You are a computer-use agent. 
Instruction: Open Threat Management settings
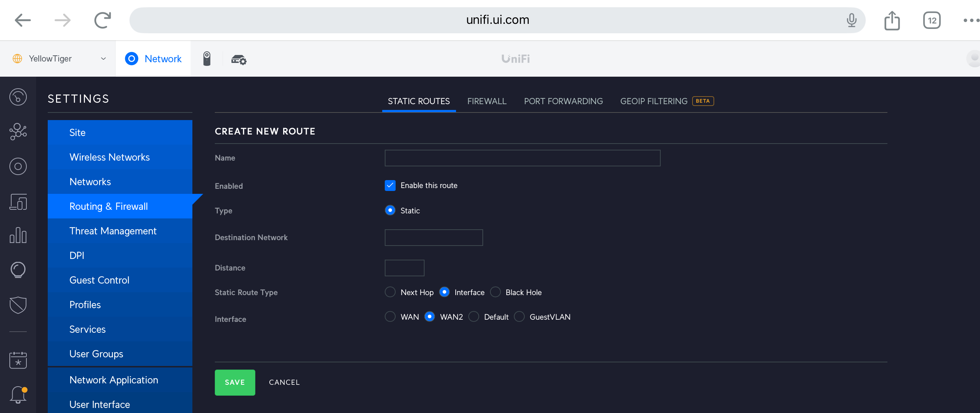[120, 231]
